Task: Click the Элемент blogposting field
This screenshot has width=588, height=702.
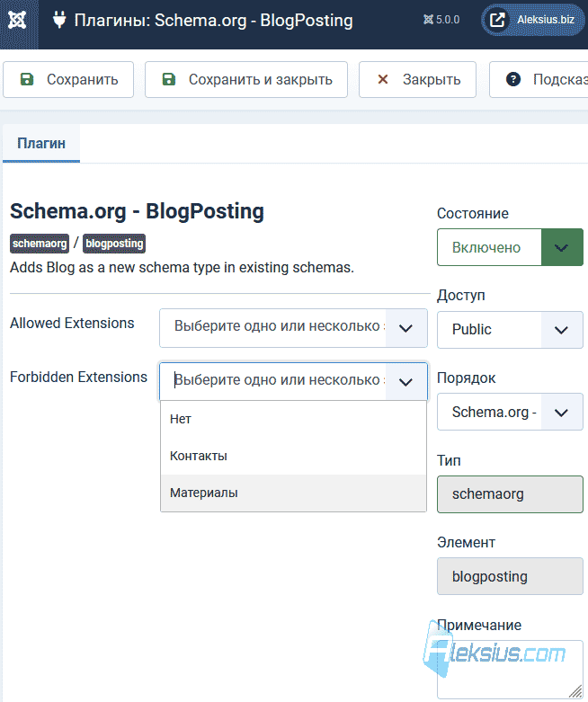Action: (510, 576)
